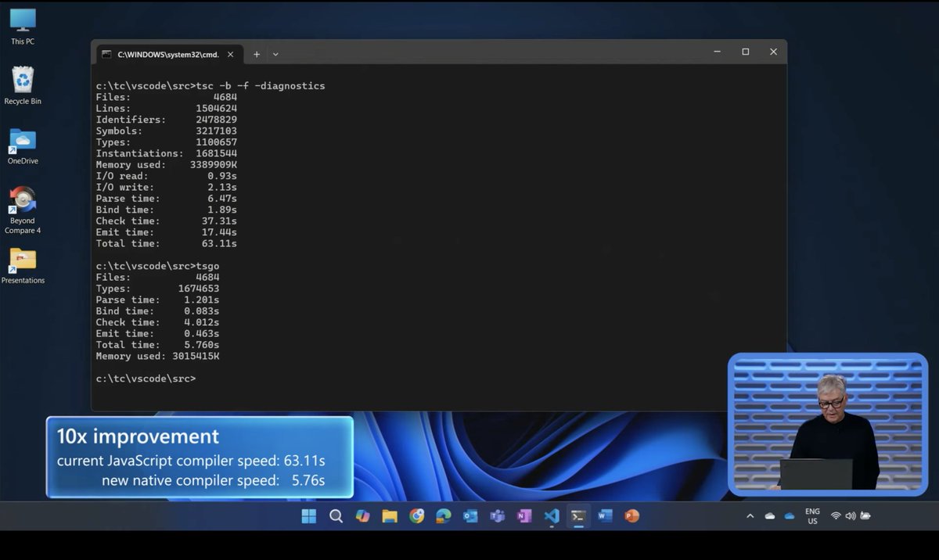This screenshot has width=939, height=560.
Task: Close the terminal window
Action: click(x=773, y=52)
